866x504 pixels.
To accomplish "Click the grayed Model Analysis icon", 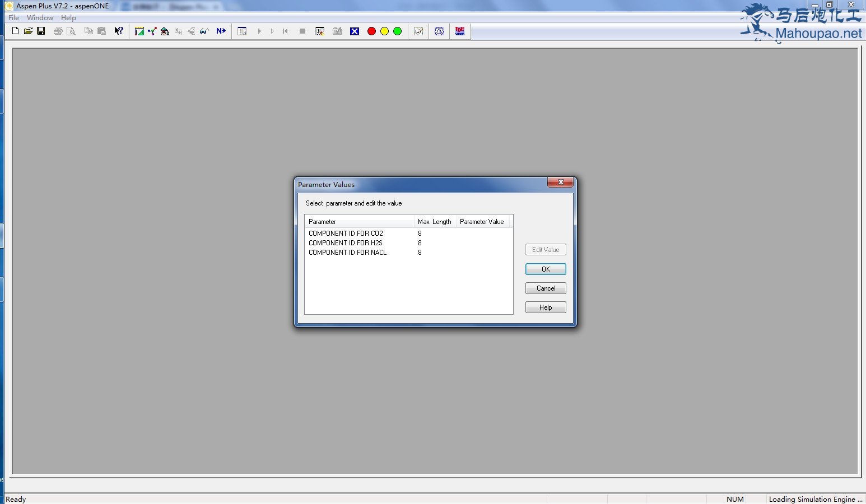I will tap(337, 31).
